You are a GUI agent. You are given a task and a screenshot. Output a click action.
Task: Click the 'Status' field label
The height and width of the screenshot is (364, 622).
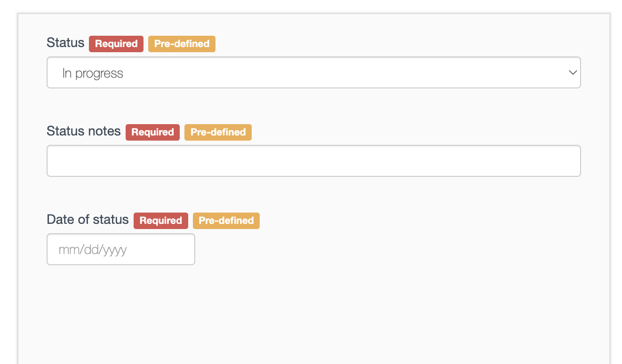[65, 43]
